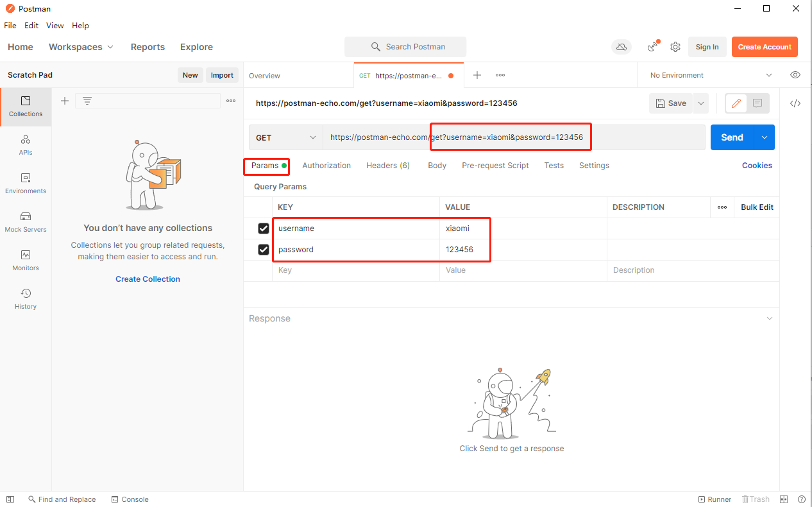
Task: Uncheck the username parameter checkbox
Action: coord(263,228)
